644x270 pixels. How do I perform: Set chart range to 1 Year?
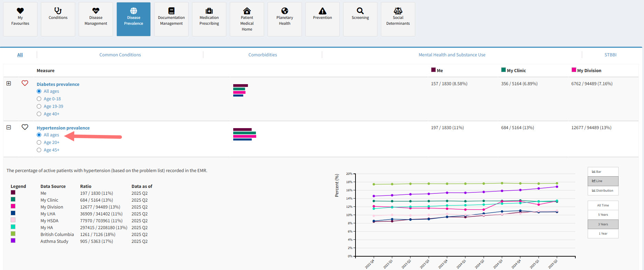[603, 234]
